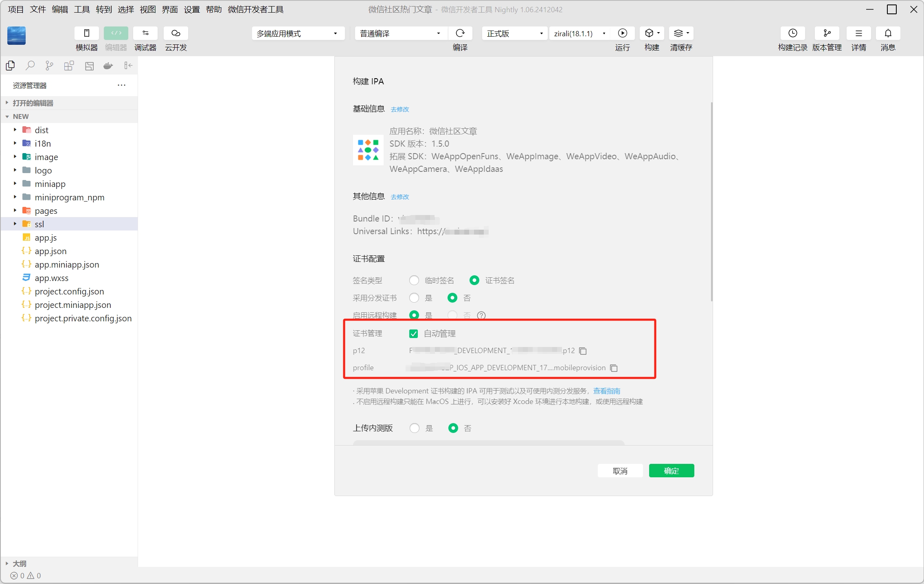Screen dimensions: 924x584
Task: Select 否 for distribution certificate (采用分发证书)
Action: click(452, 298)
